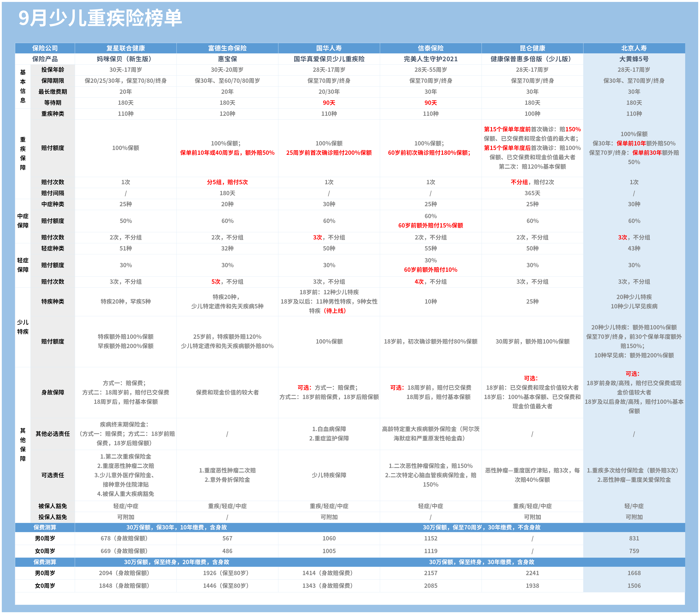Click the 5次，不分组 minor payout cell

pyautogui.click(x=227, y=282)
